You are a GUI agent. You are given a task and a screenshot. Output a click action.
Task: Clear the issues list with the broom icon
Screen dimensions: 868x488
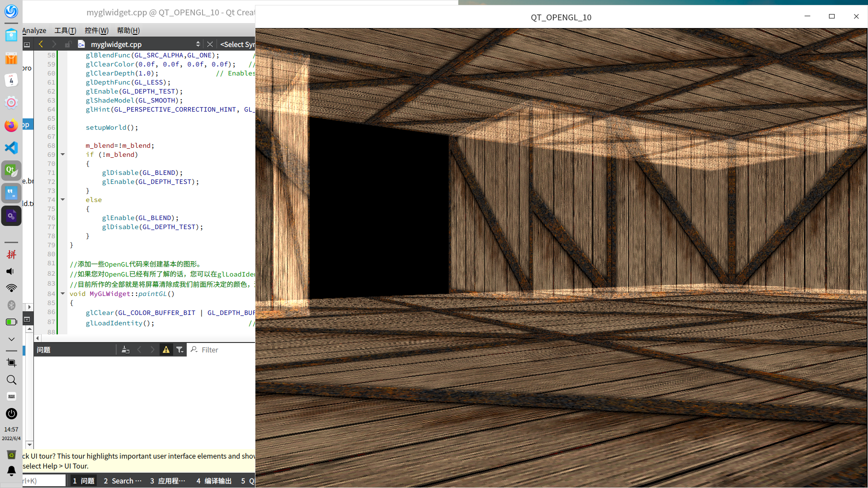point(125,350)
